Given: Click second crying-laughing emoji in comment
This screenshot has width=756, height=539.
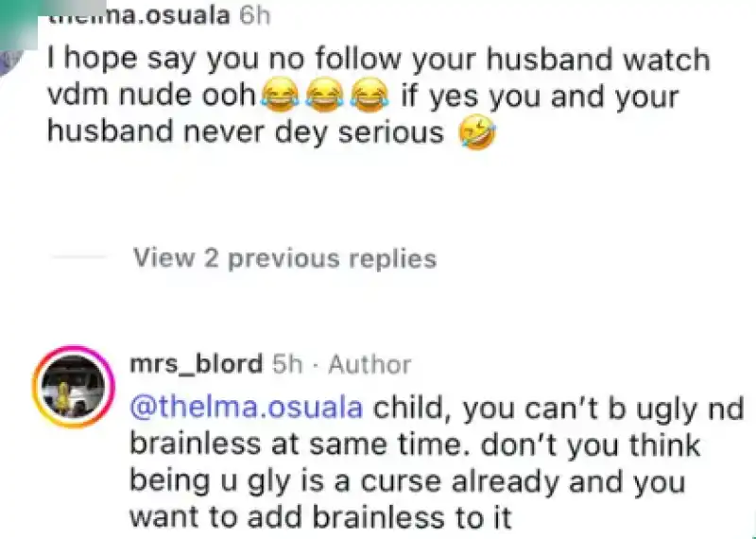Looking at the screenshot, I should pos(325,96).
